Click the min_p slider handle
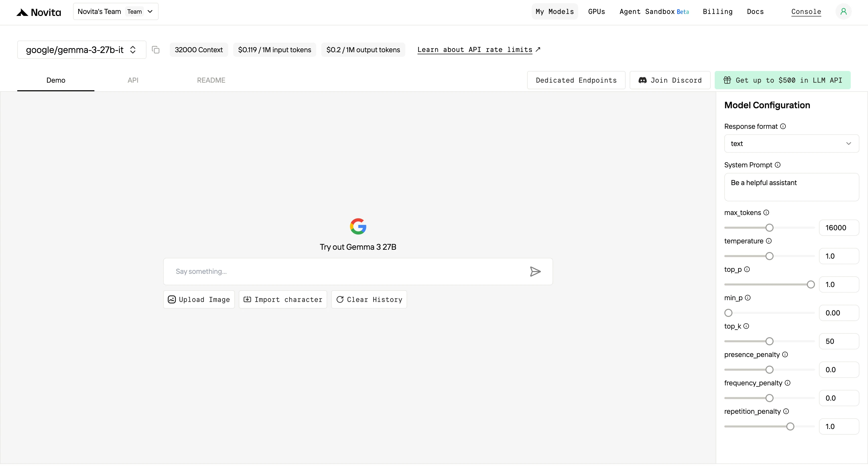The height and width of the screenshot is (466, 868). point(728,313)
